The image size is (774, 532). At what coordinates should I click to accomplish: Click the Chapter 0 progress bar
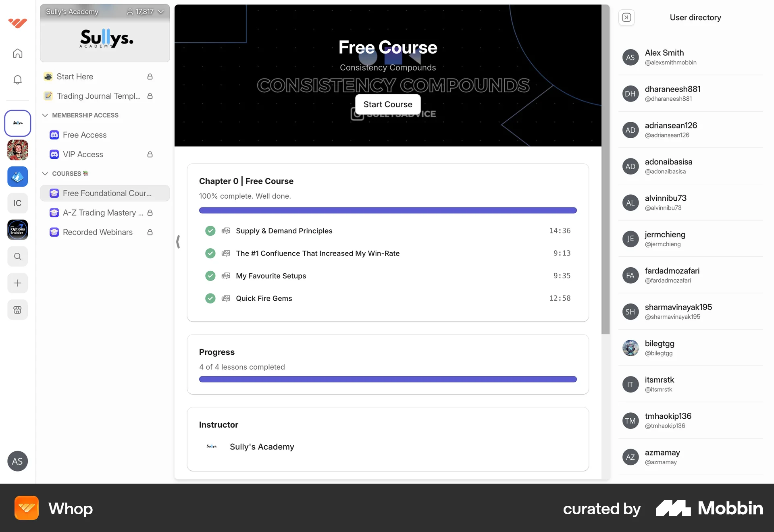[x=387, y=210]
